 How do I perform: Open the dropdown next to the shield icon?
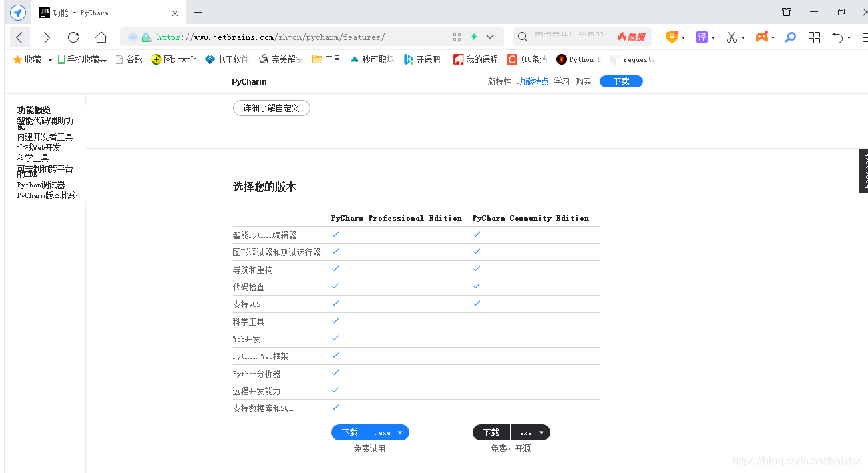tap(683, 38)
